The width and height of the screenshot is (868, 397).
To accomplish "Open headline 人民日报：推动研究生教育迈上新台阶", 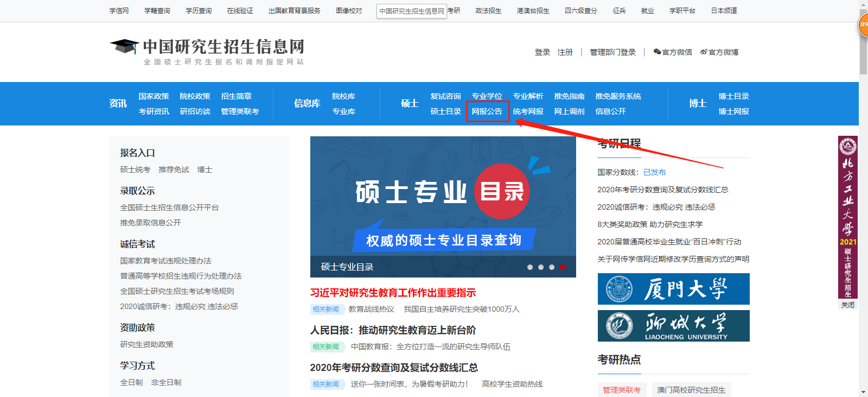I will (393, 330).
